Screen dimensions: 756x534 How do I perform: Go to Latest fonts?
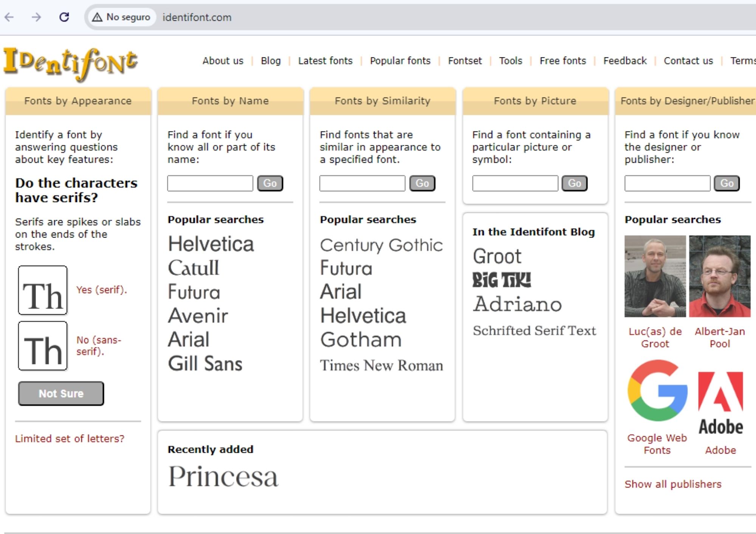point(325,61)
